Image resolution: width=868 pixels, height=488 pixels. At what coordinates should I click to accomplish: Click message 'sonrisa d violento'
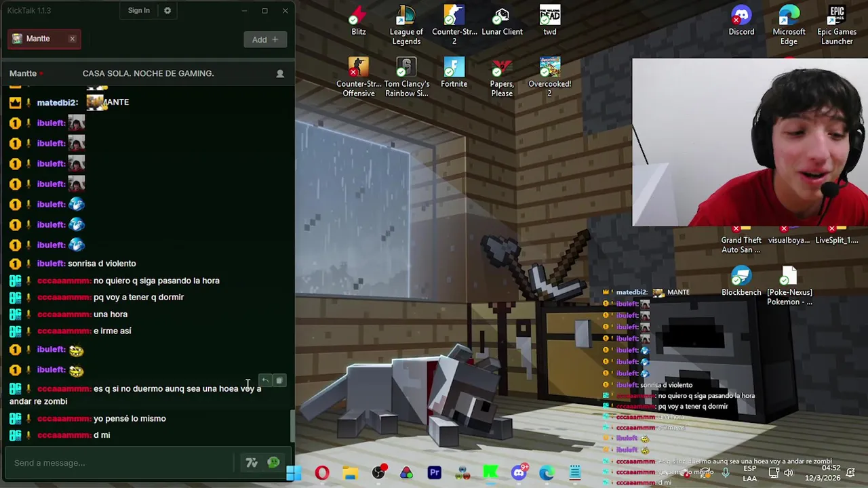pos(102,264)
